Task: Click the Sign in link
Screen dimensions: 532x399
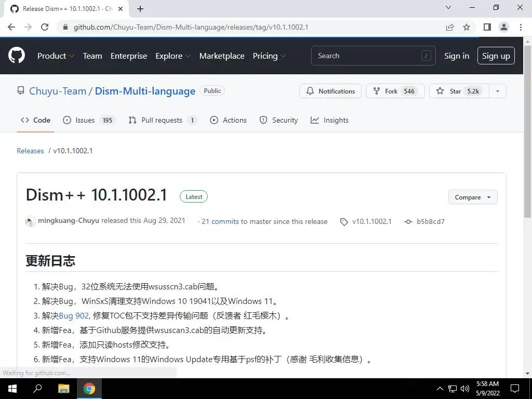Action: point(457,56)
